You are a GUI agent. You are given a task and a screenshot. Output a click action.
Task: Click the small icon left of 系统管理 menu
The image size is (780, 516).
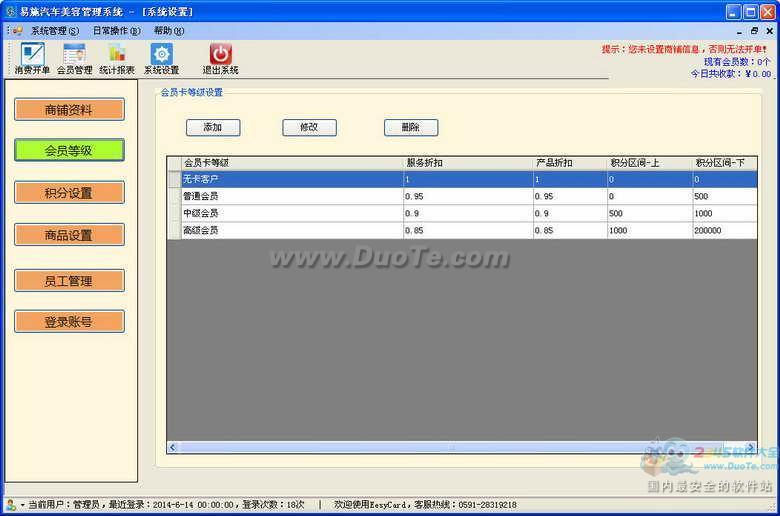(x=17, y=31)
